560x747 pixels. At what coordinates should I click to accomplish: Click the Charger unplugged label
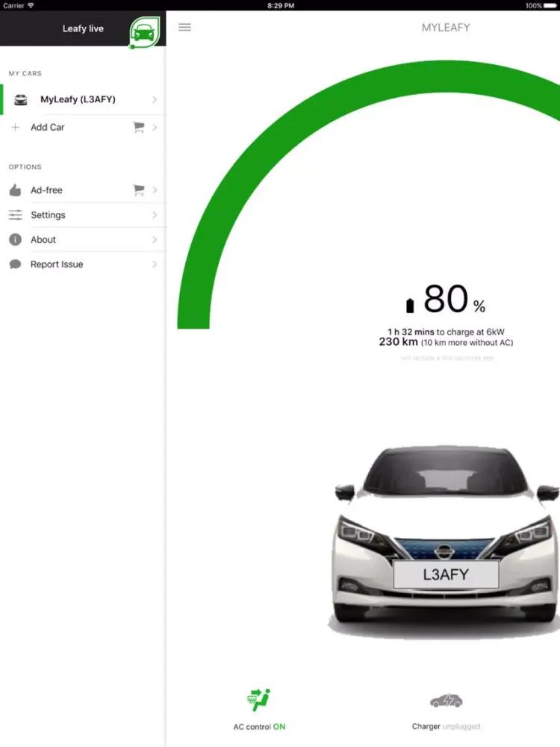tap(446, 727)
